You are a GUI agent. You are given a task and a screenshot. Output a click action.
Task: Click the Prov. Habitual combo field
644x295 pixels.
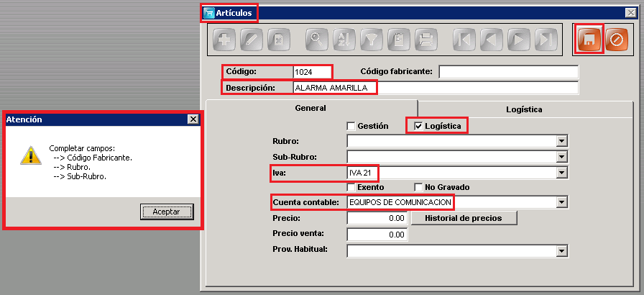point(457,250)
